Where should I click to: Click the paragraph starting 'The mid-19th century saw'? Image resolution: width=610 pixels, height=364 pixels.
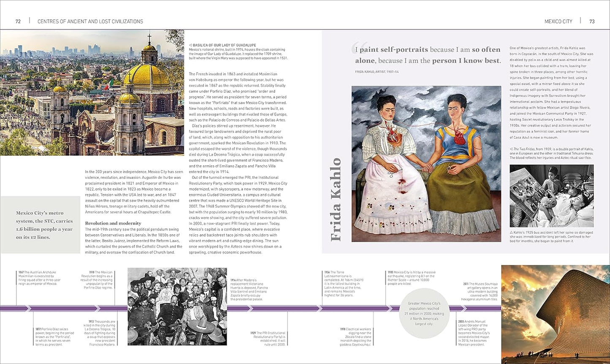tap(134, 240)
